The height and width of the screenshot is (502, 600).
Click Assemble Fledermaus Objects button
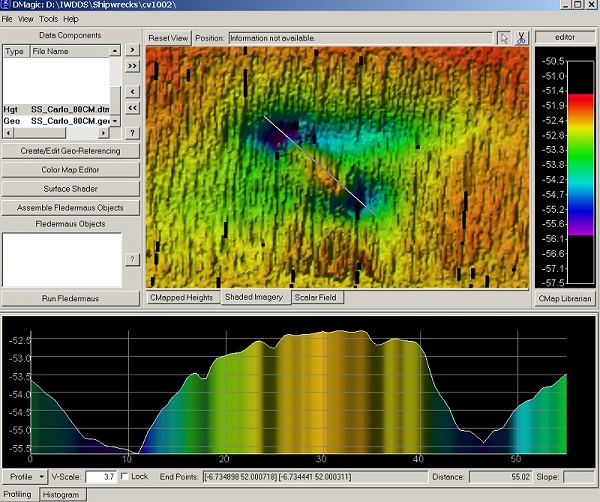coord(70,208)
